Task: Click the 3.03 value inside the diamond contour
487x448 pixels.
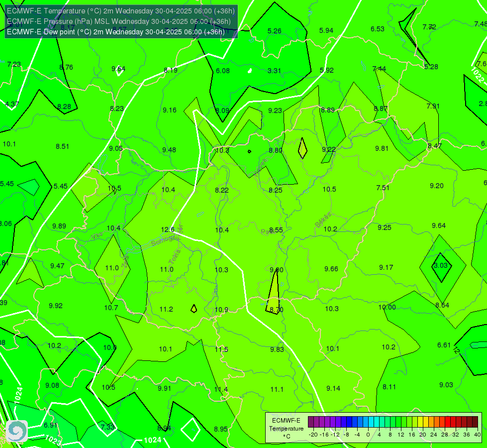Action: click(440, 265)
